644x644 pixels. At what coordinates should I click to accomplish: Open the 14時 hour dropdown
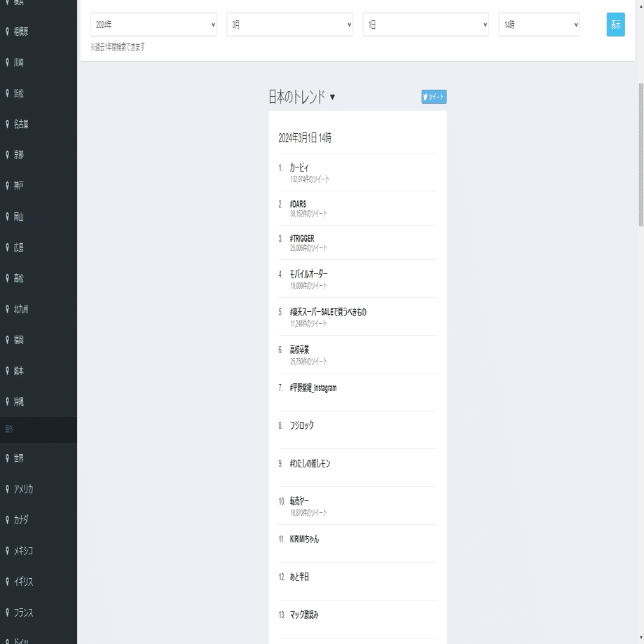click(539, 25)
